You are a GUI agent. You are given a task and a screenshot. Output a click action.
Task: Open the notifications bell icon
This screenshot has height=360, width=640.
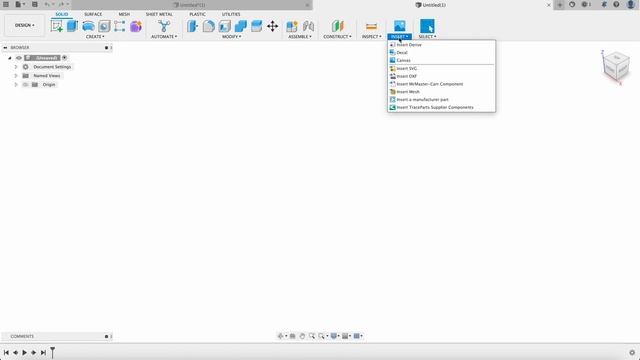[x=604, y=4]
